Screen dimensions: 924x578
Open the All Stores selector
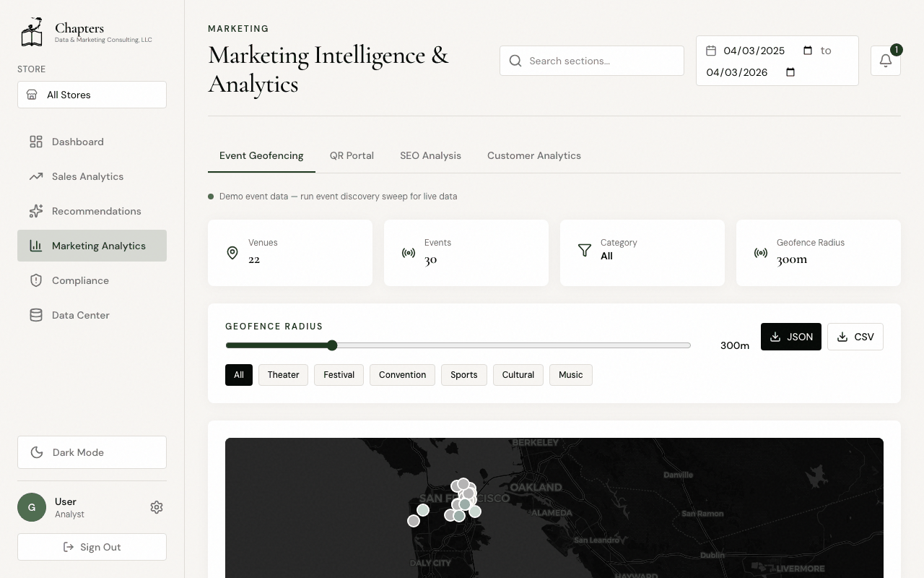coord(92,95)
